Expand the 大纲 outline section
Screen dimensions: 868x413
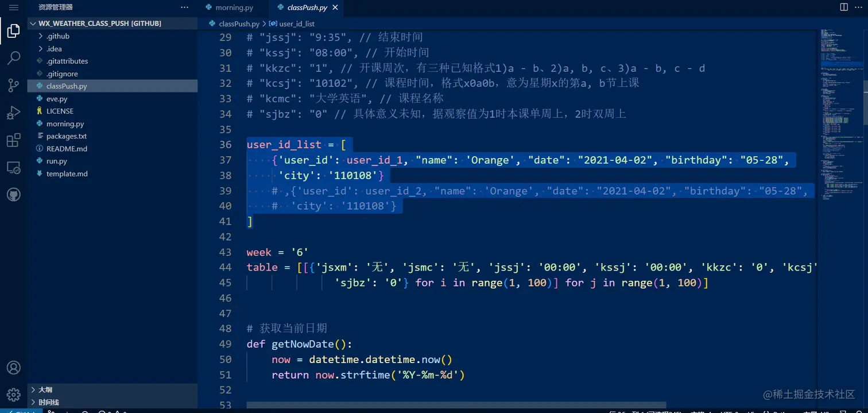112,389
